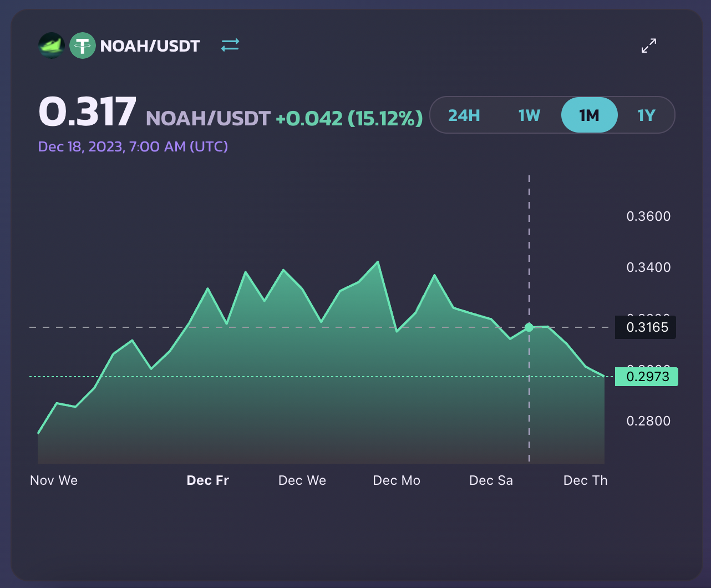
Task: Click the Nov We axis label
Action: 54,480
